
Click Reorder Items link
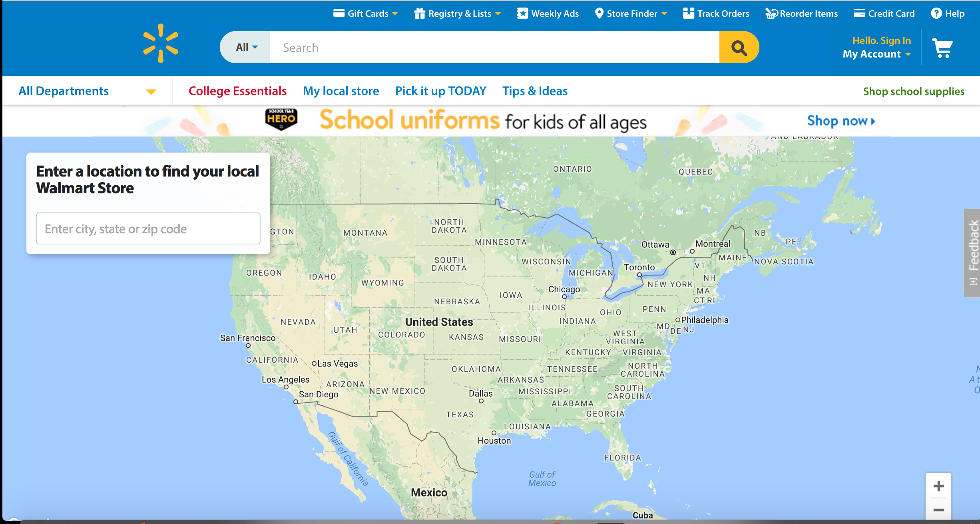[x=809, y=14]
